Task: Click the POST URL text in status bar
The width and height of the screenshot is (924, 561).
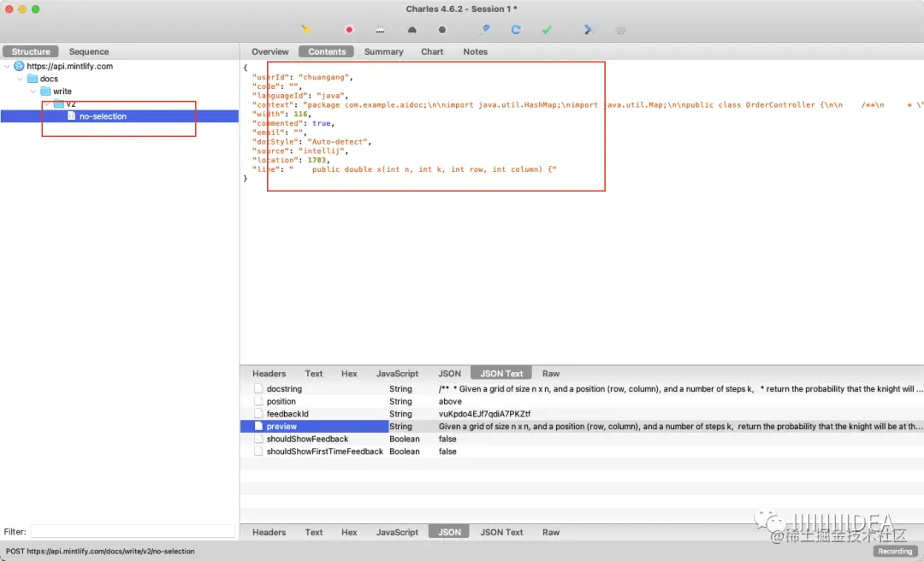Action: click(100, 552)
